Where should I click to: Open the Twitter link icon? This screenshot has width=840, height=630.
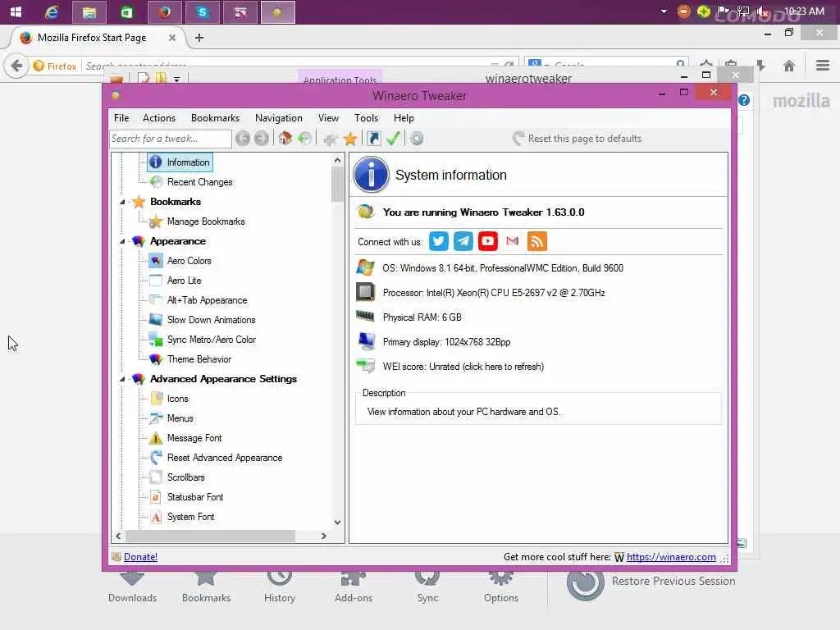pos(438,241)
